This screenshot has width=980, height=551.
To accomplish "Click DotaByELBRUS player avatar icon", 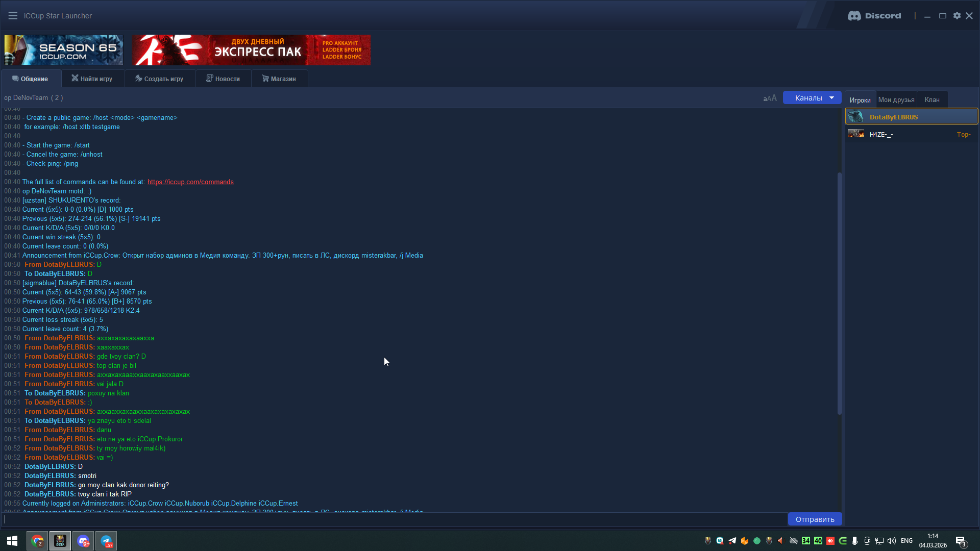I will [856, 117].
